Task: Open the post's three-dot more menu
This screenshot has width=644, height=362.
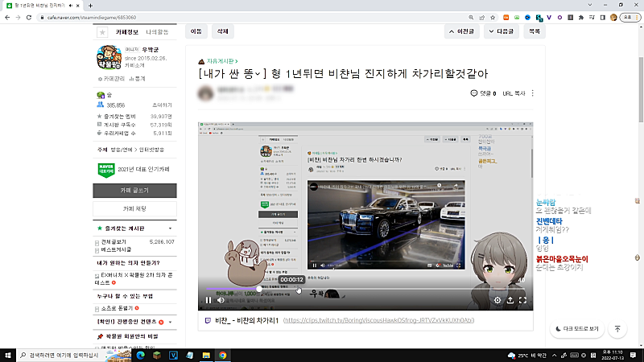Action: click(x=532, y=93)
